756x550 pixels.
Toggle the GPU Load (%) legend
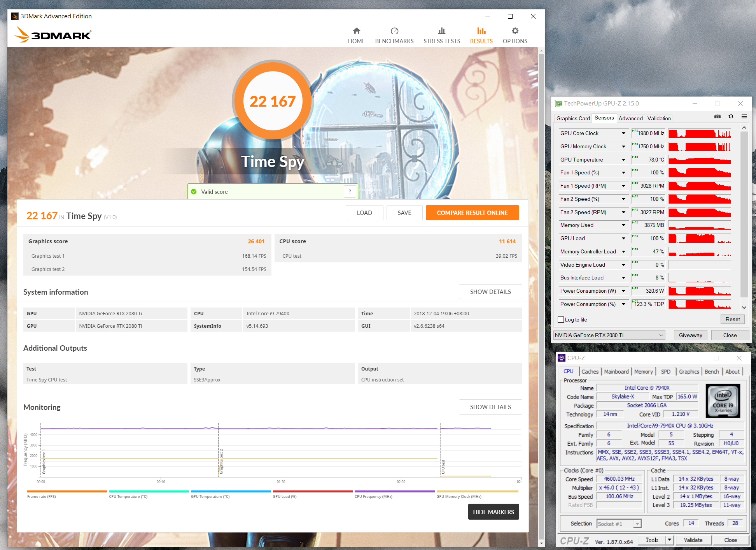[312, 494]
